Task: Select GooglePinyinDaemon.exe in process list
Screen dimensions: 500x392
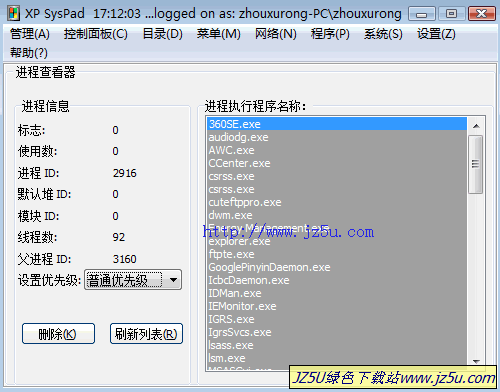Action: (337, 267)
